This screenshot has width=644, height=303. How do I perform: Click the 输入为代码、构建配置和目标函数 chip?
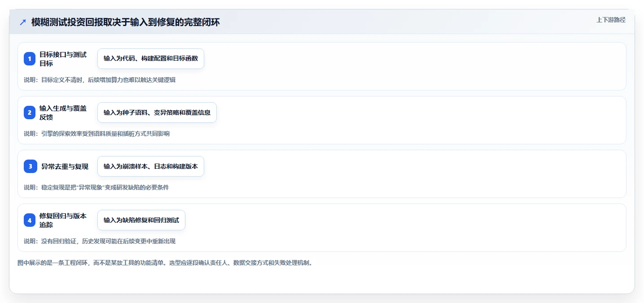pyautogui.click(x=151, y=59)
